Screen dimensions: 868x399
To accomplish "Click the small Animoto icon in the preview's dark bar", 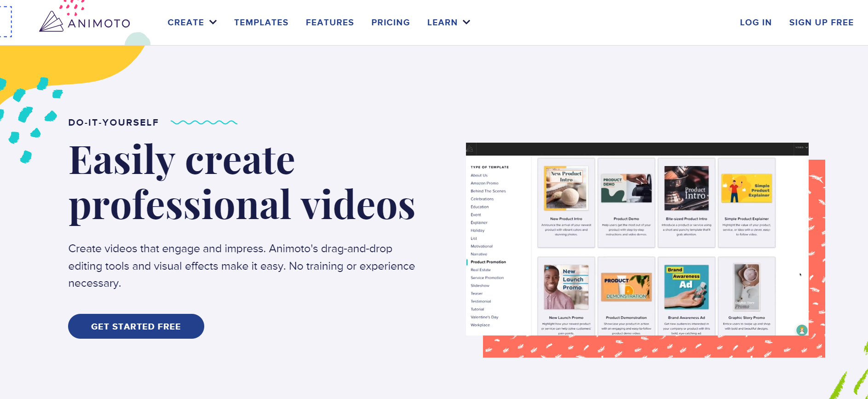I will [470, 149].
